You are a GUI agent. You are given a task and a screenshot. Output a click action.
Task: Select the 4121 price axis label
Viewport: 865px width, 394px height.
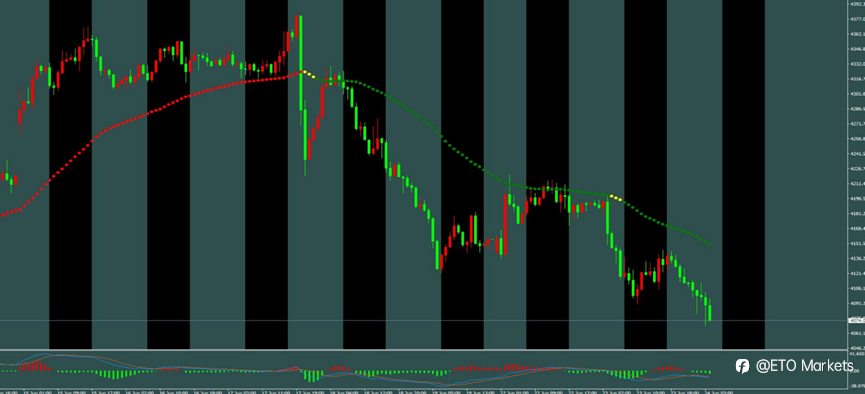click(858, 273)
